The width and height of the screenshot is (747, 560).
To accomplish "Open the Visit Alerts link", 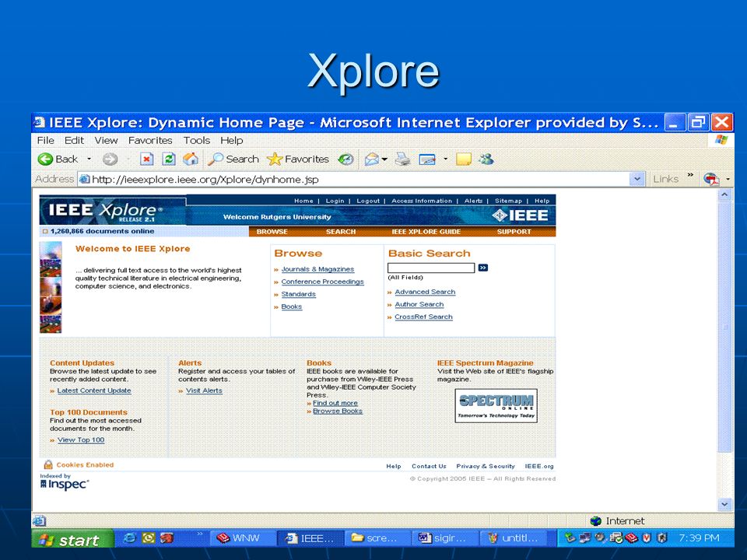I will click(x=204, y=390).
